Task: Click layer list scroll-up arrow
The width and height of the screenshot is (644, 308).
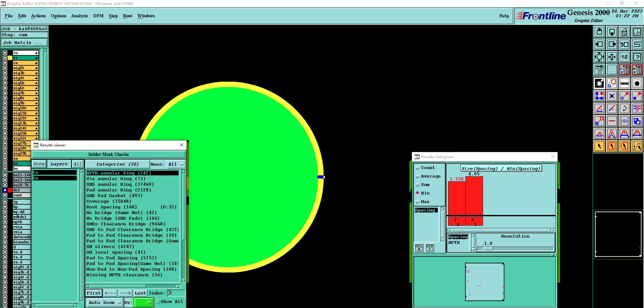Action: click(46, 51)
